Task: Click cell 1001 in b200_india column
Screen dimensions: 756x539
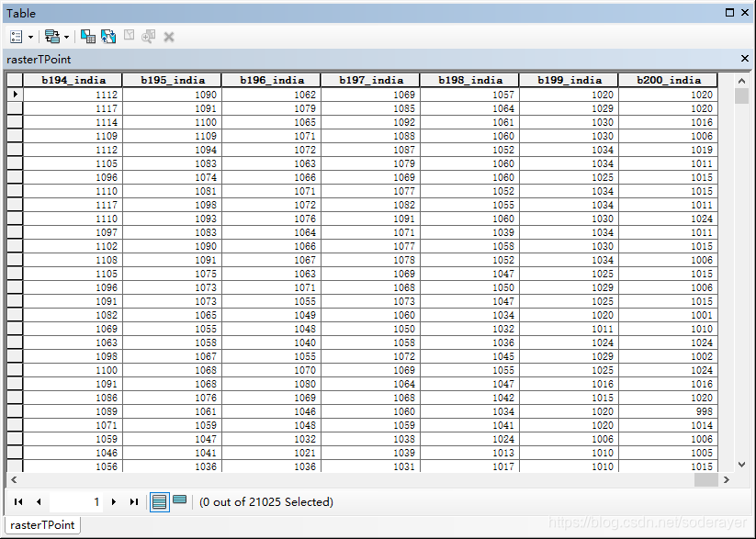Action: coord(668,315)
